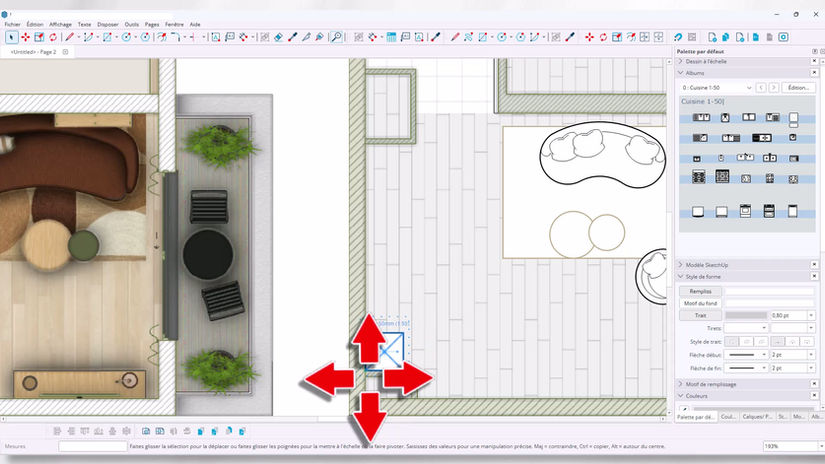The width and height of the screenshot is (825, 464).
Task: Click the first alignment icon in the bottom toolbar
Action: (57, 431)
